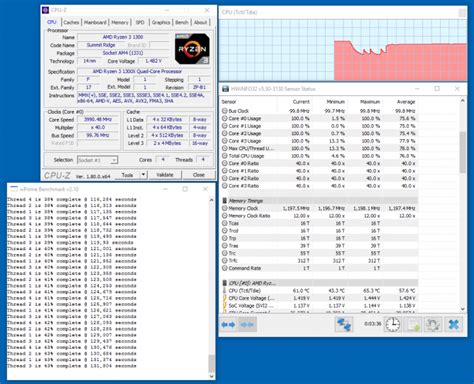474x384 pixels.
Task: Click the Core Voltage 1.482 V field
Action: tap(154, 61)
